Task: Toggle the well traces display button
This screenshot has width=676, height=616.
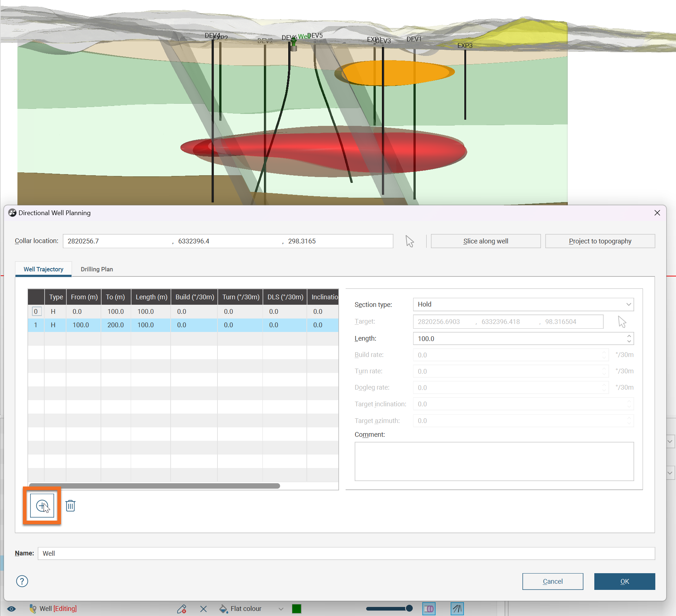Action: [x=457, y=609]
